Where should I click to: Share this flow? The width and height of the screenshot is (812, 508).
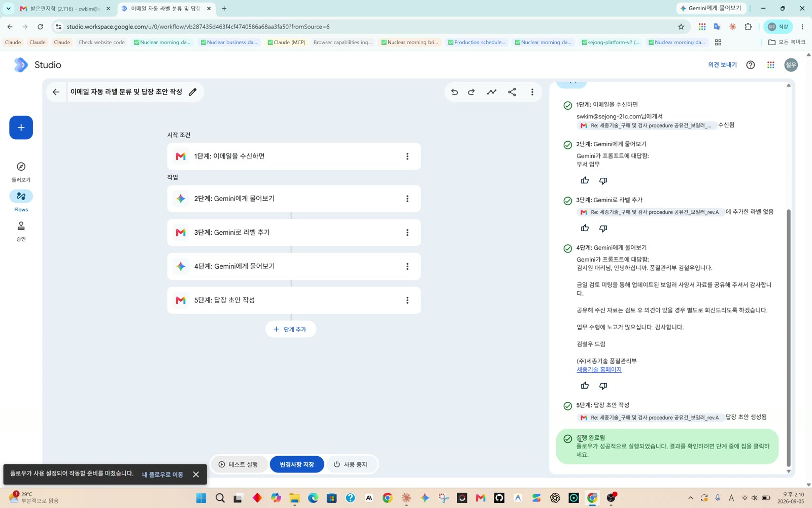pos(512,92)
